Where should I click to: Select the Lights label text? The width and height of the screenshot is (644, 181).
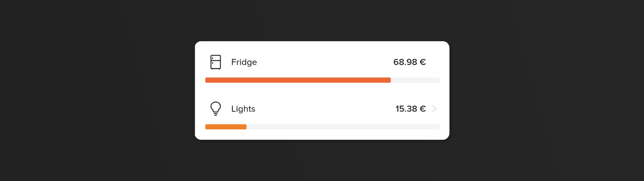point(243,109)
